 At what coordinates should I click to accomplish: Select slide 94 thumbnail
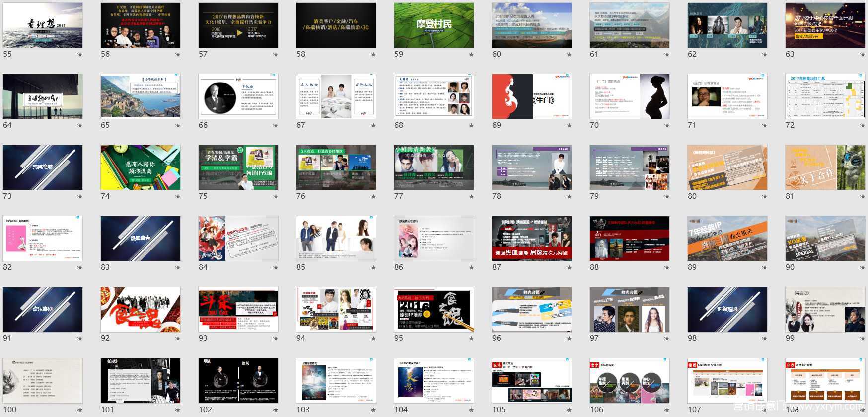tap(336, 310)
